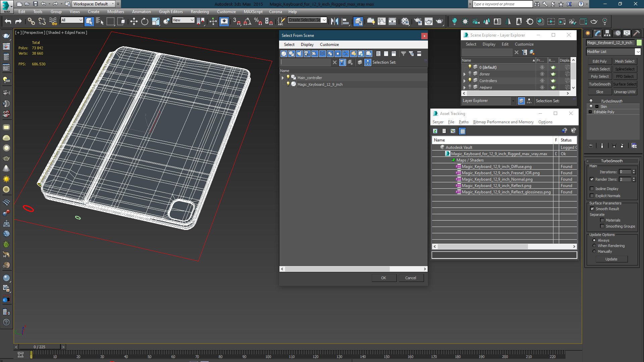Open the Modifier List dropdown
644x362 pixels.
(638, 52)
